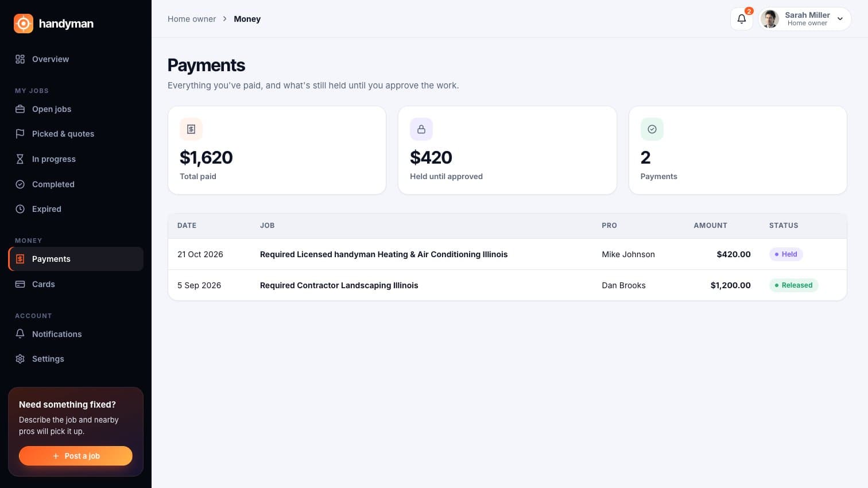Click the Expired clock icon
The height and width of the screenshot is (488, 868).
tap(20, 209)
